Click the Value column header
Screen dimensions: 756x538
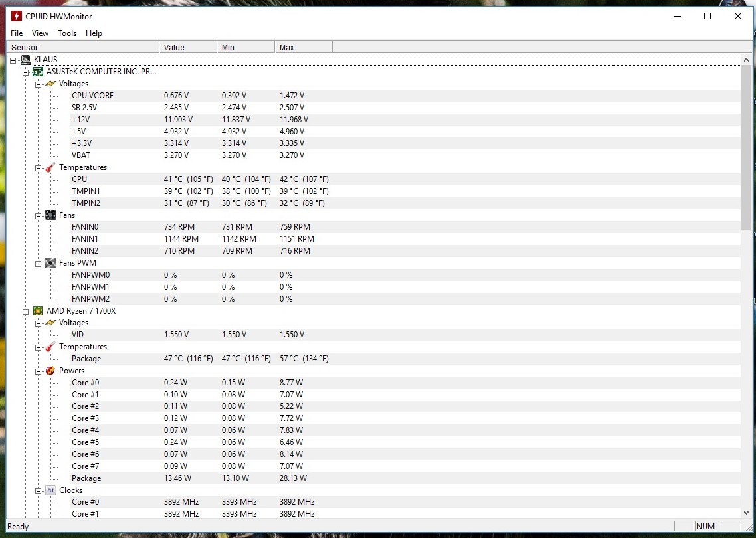tap(188, 47)
